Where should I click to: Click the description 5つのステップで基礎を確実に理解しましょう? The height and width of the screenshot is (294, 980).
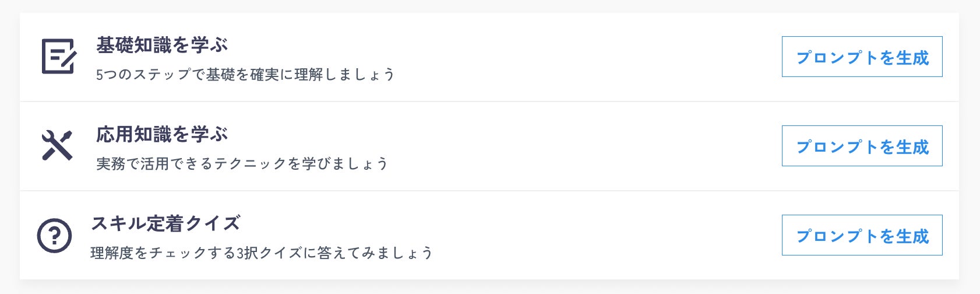tap(245, 75)
